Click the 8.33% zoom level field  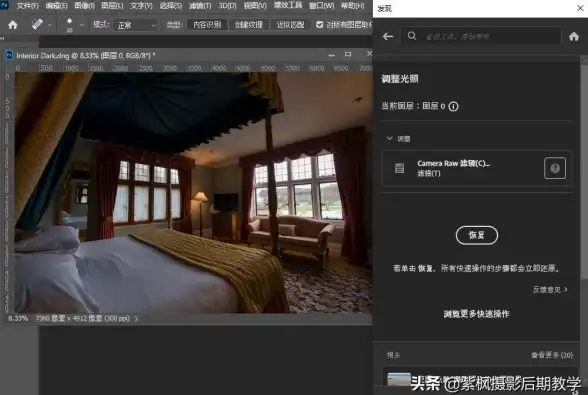18,318
